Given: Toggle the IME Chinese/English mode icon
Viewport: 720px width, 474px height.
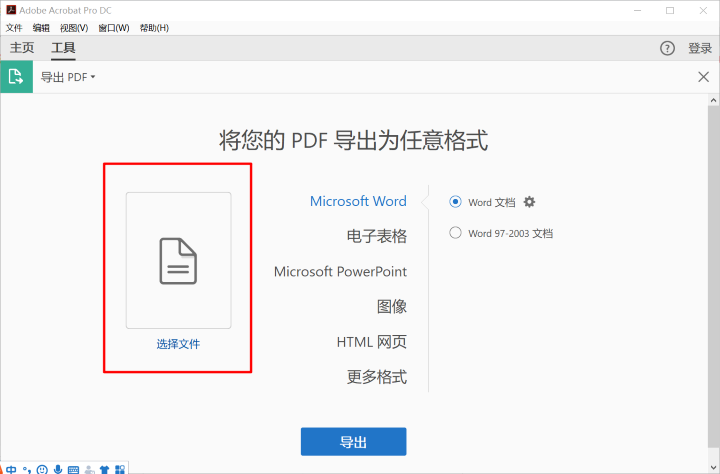Looking at the screenshot, I should click(x=11, y=468).
